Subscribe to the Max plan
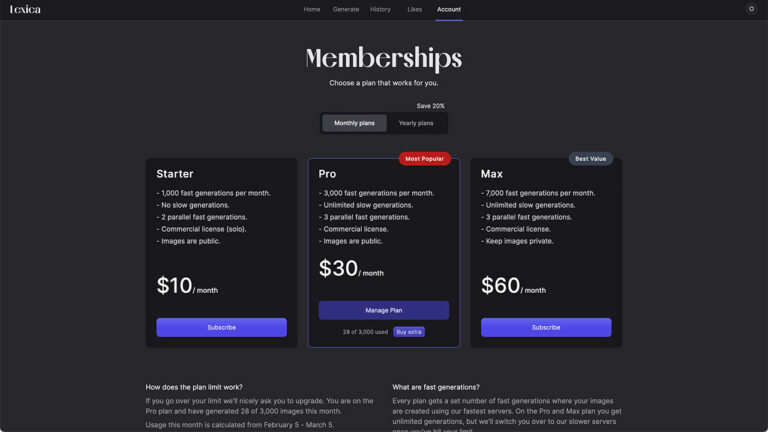This screenshot has width=768, height=432. 546,327
